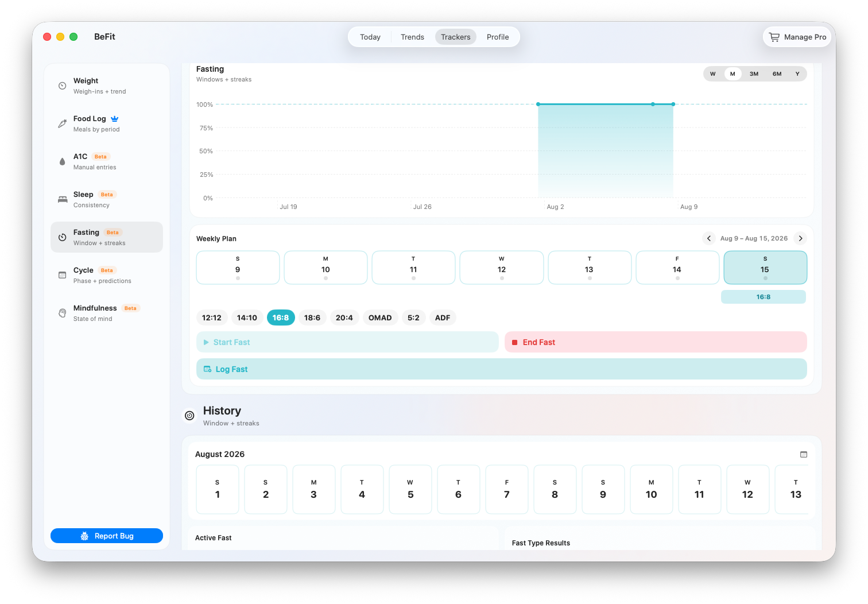
Task: Click the Food Log carrot icon
Action: (63, 123)
